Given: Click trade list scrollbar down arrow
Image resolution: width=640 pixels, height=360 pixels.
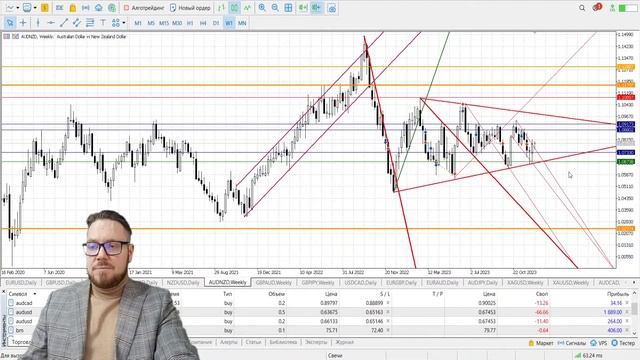Looking at the screenshot, I should (x=634, y=333).
